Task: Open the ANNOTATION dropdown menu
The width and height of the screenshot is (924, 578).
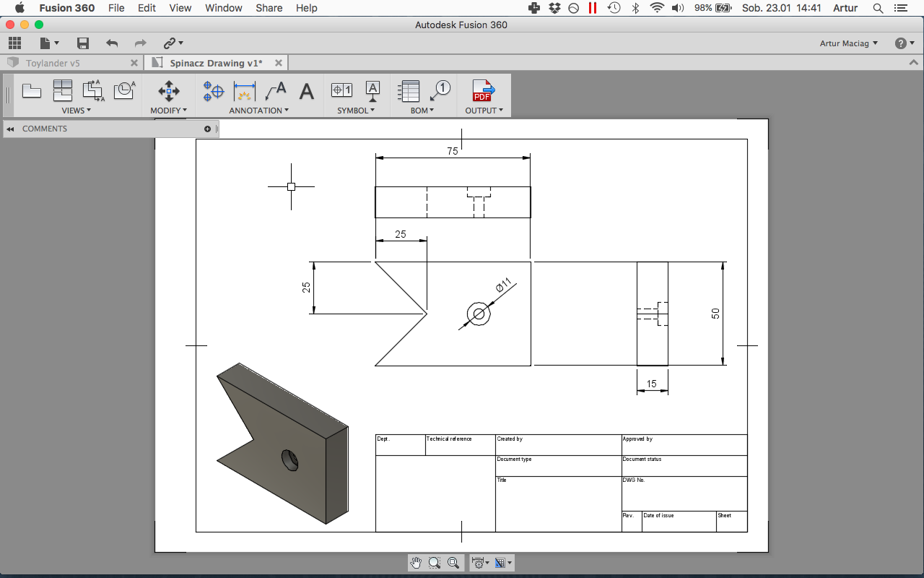Action: coord(258,111)
